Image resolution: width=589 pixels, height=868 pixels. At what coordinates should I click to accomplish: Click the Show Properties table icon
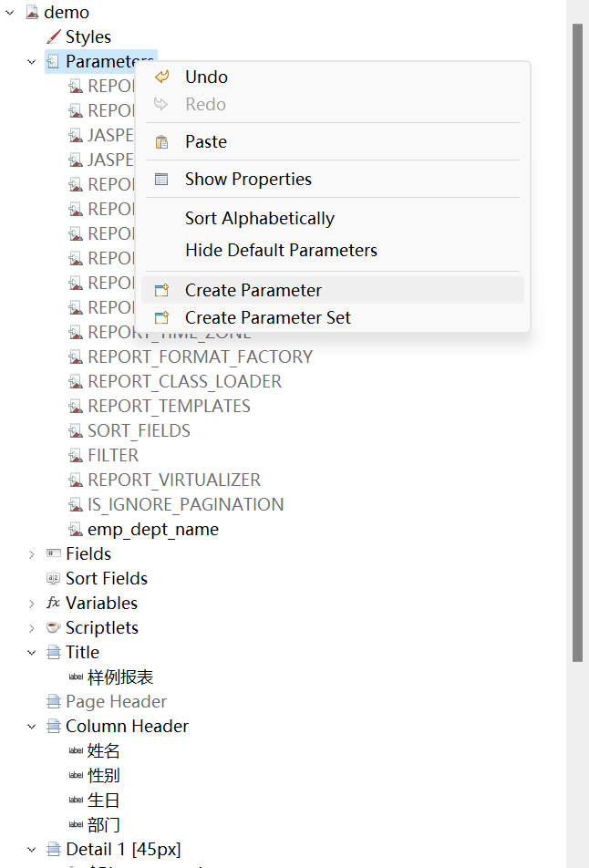point(161,180)
